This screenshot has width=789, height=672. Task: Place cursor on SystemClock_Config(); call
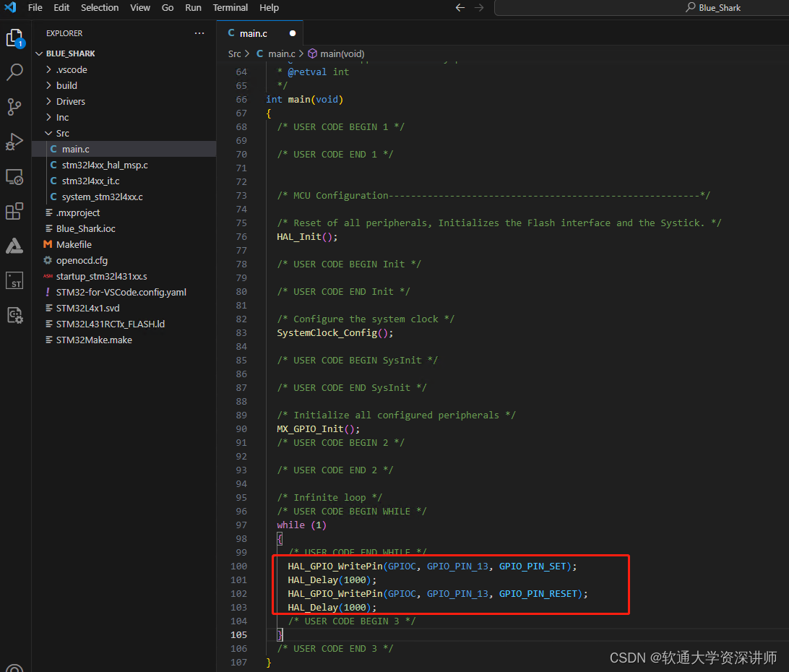pos(335,332)
